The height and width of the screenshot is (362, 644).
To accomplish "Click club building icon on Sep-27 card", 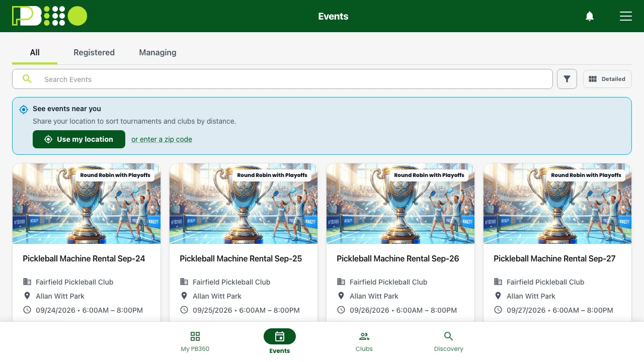I will tap(498, 282).
